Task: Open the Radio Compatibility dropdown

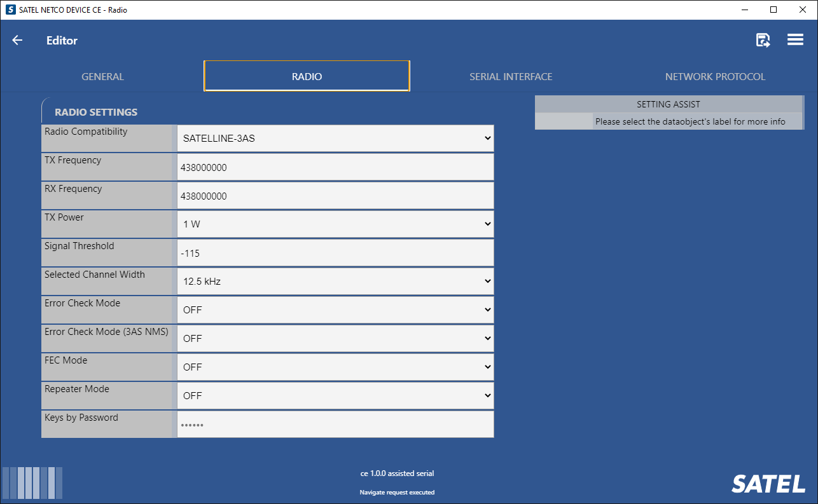Action: (336, 138)
